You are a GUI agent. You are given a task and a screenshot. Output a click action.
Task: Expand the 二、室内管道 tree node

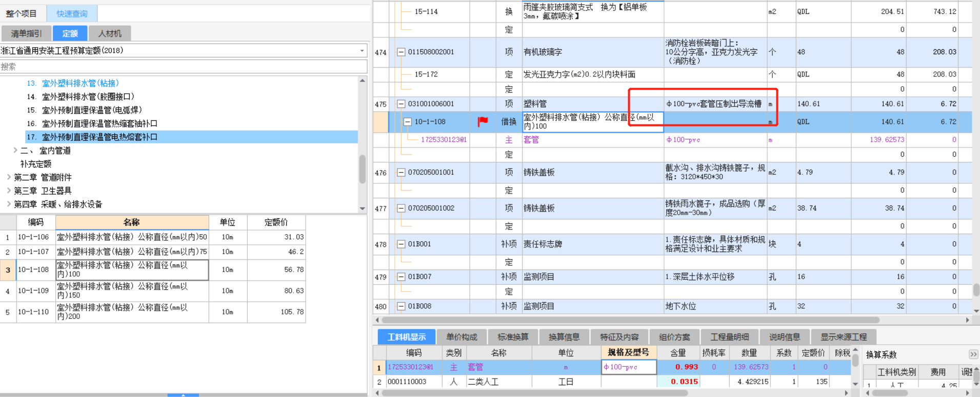15,150
